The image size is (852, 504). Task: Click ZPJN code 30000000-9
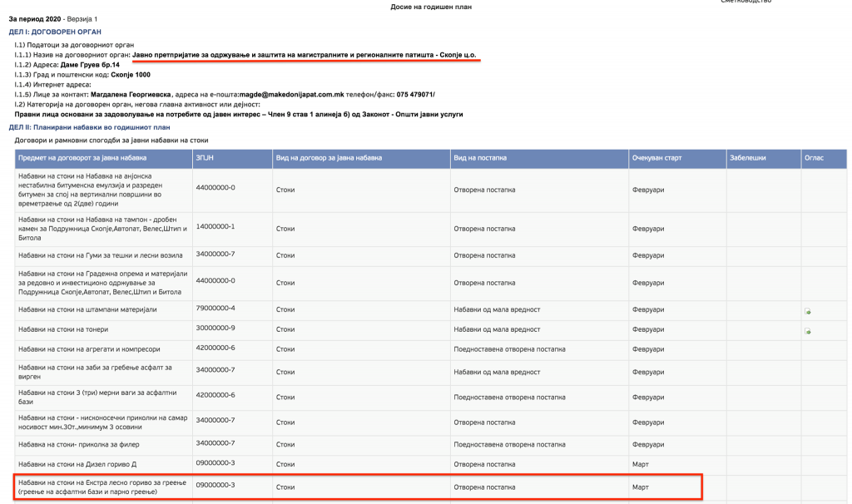(x=215, y=328)
